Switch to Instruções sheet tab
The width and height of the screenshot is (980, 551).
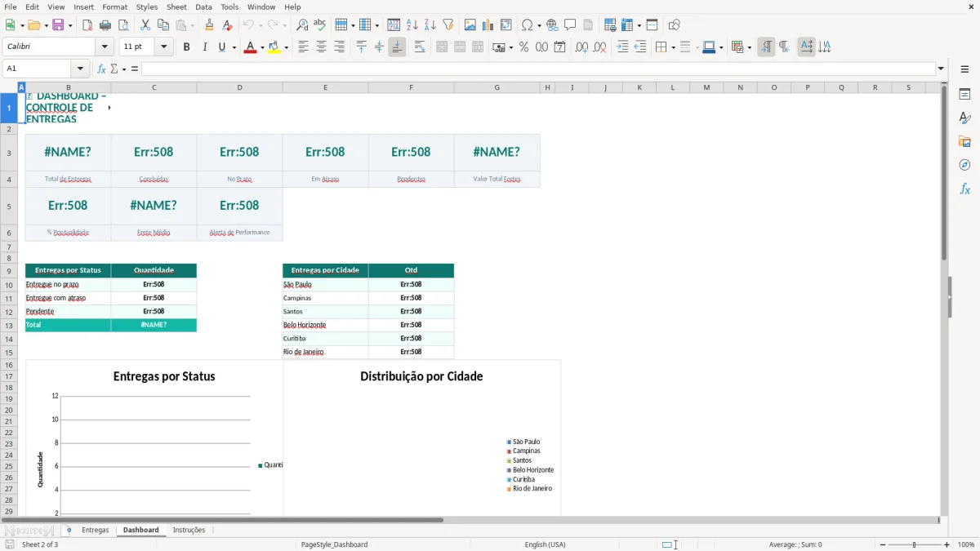[189, 530]
